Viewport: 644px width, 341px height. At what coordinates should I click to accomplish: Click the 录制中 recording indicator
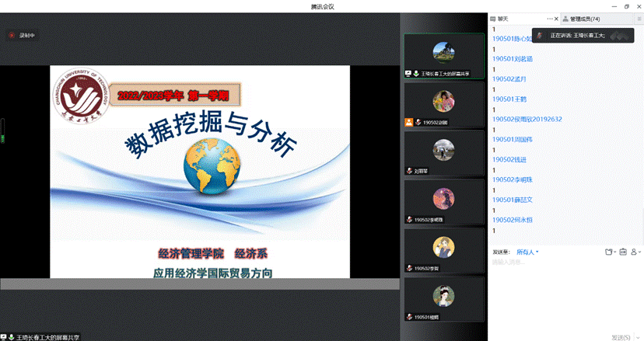pos(22,35)
